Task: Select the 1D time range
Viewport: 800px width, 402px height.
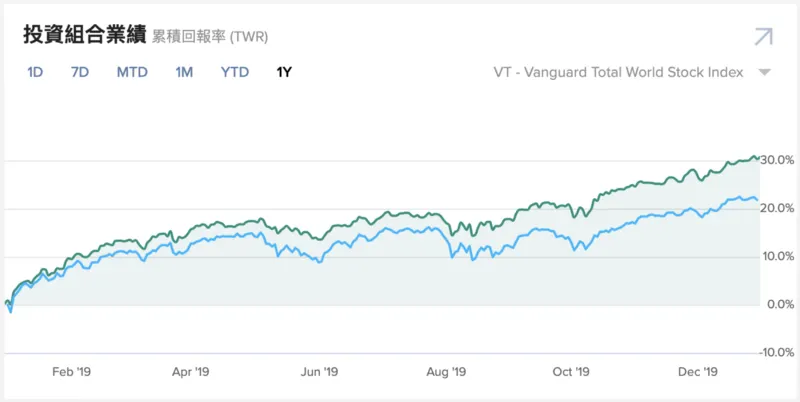Action: click(x=35, y=72)
